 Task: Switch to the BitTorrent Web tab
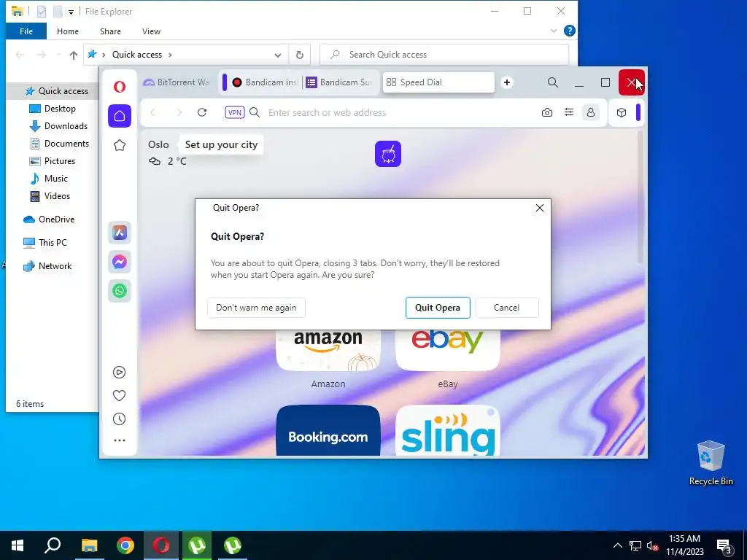177,82
